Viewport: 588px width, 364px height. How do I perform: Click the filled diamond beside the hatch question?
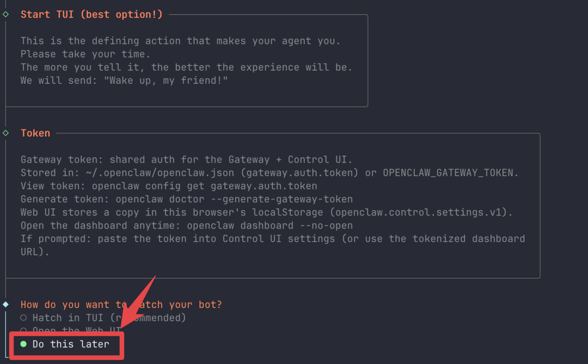click(5, 304)
